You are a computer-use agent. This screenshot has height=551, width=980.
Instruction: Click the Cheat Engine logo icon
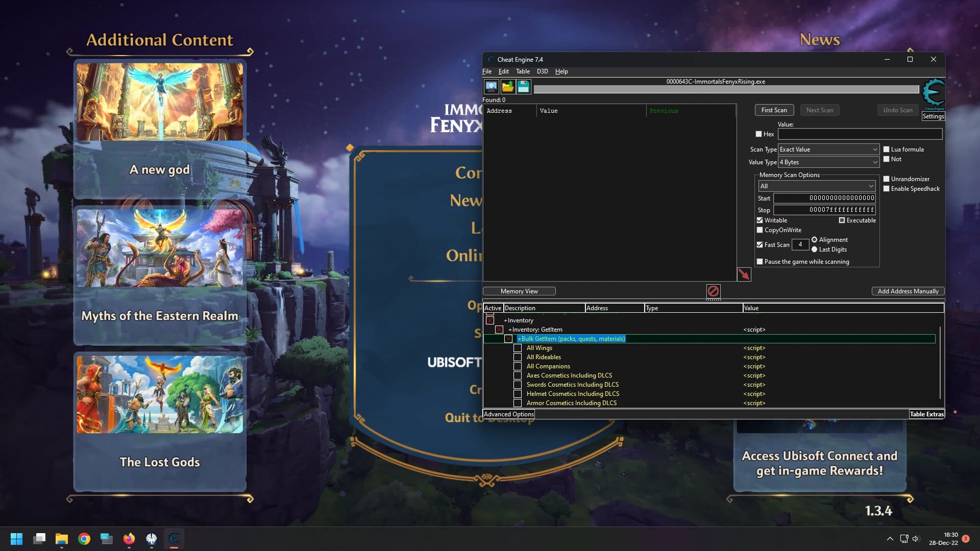[x=934, y=93]
